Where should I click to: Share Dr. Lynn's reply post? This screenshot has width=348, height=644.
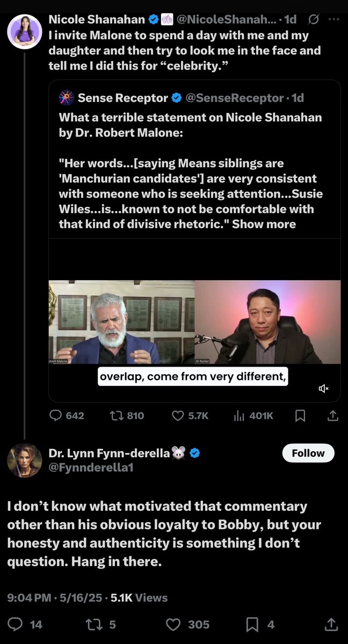tap(331, 624)
